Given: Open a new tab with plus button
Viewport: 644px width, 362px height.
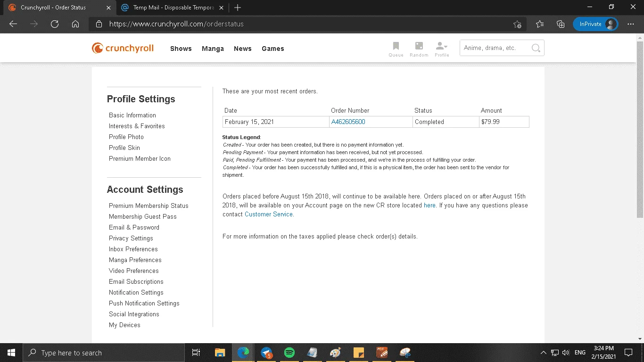Looking at the screenshot, I should tap(238, 8).
